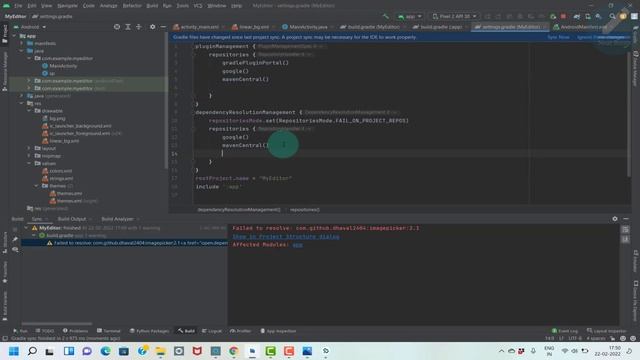640x360 pixels.
Task: Open the Terminal tool window button
Action: [109, 331]
